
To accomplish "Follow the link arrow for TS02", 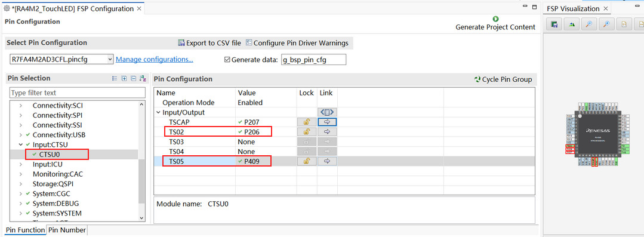I will pos(327,132).
